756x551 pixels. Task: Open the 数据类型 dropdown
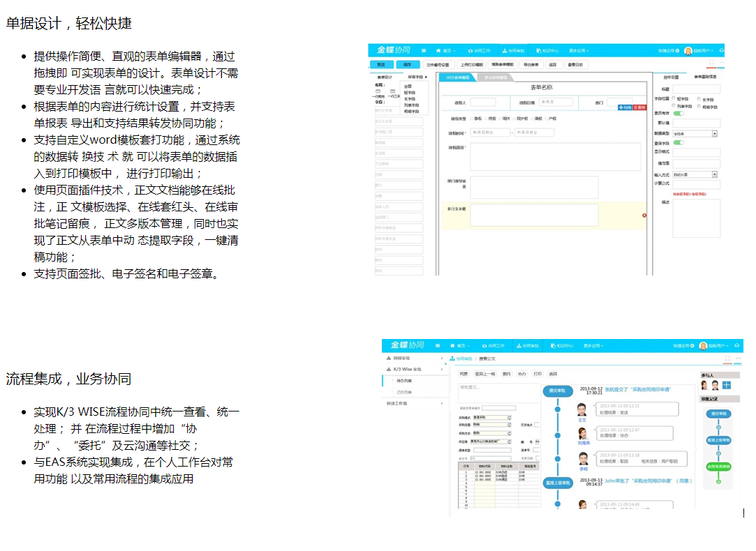pyautogui.click(x=714, y=133)
